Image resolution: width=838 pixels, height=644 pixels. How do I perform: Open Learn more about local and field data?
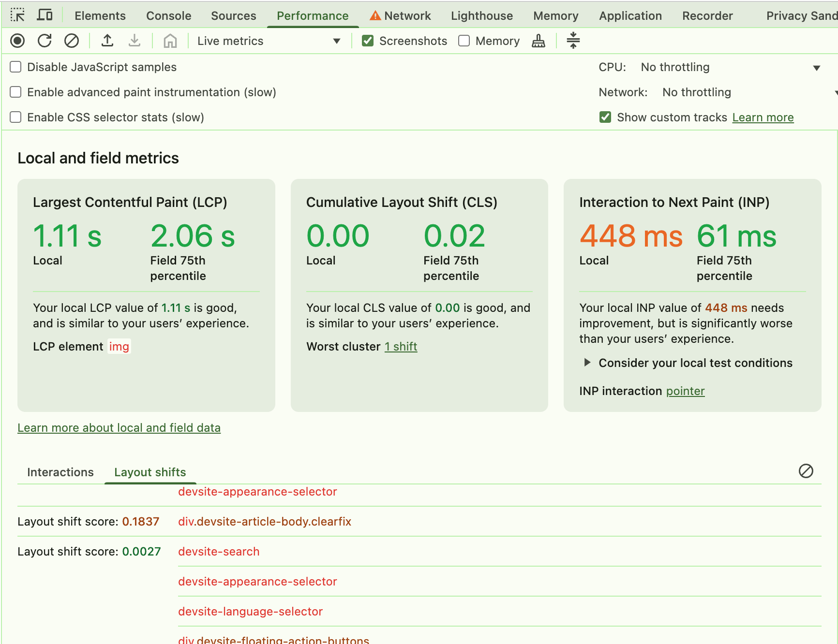[x=119, y=427]
